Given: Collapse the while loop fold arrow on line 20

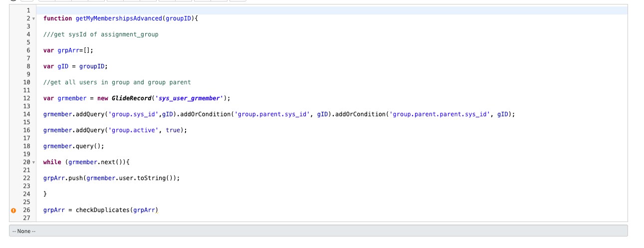Looking at the screenshot, I should point(33,162).
